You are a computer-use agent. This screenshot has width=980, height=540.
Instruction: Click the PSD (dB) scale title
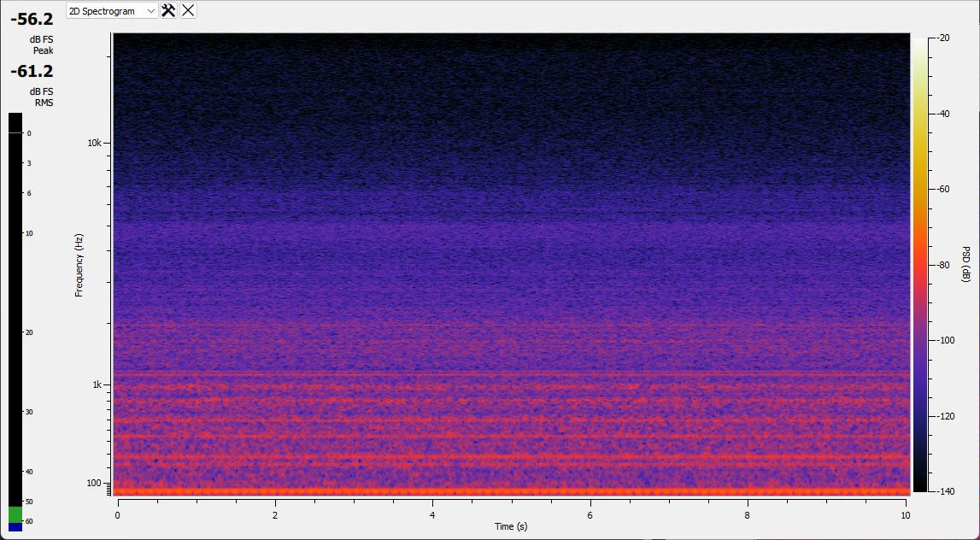[967, 265]
